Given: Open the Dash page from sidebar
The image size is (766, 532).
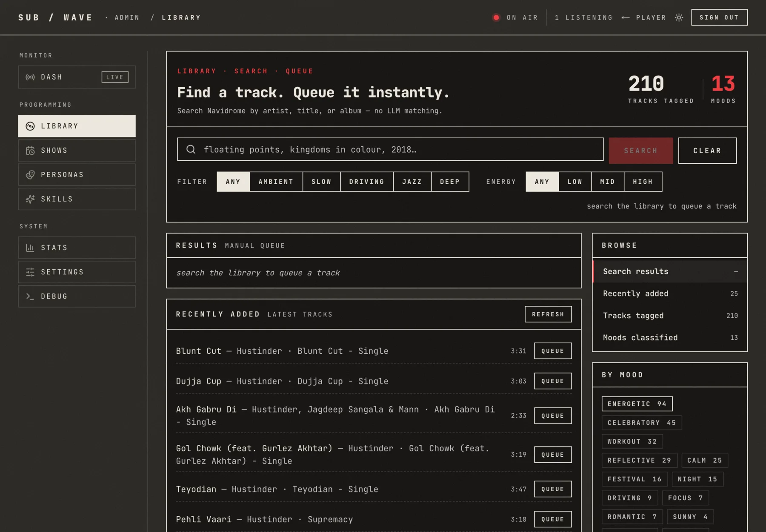Looking at the screenshot, I should click(x=77, y=77).
